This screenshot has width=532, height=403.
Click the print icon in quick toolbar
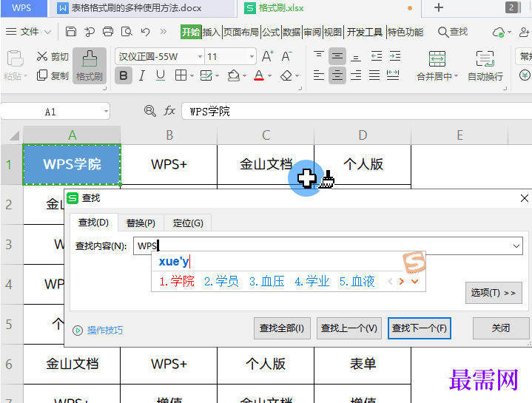pyautogui.click(x=108, y=32)
